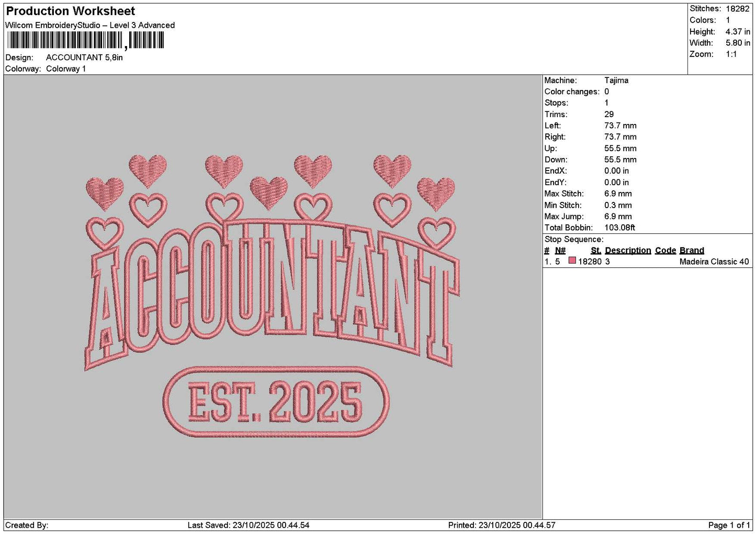Click the 'Brand' column header
756x534 pixels.
click(x=692, y=251)
